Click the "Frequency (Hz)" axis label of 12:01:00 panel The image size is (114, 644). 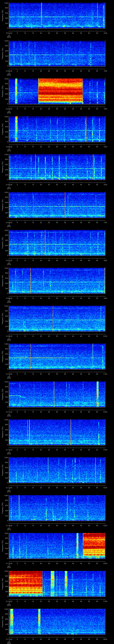pos(3,16)
